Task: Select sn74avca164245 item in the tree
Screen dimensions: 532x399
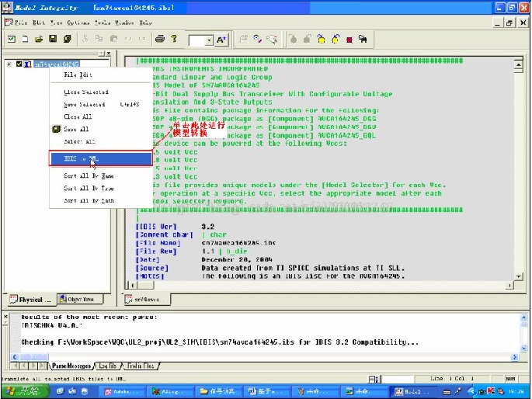Action: click(x=57, y=64)
